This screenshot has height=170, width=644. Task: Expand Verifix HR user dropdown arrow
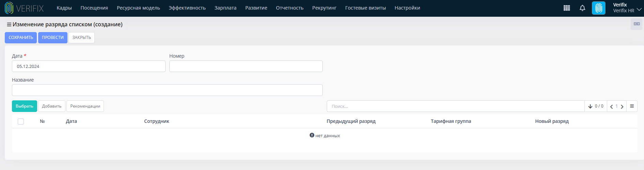[639, 10]
